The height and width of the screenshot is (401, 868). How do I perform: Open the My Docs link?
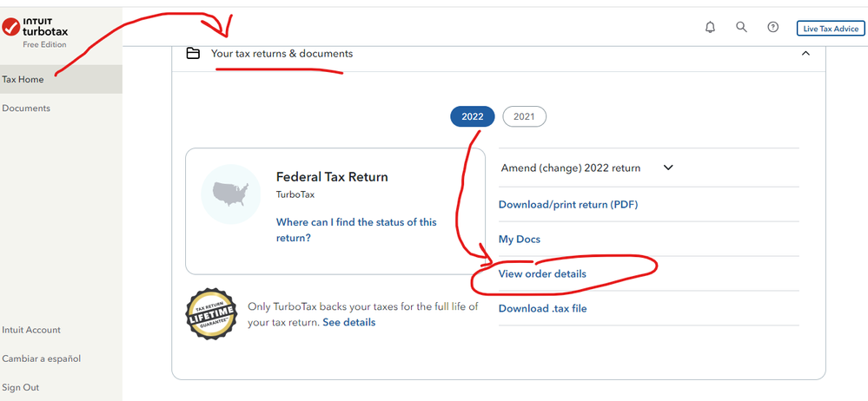520,239
